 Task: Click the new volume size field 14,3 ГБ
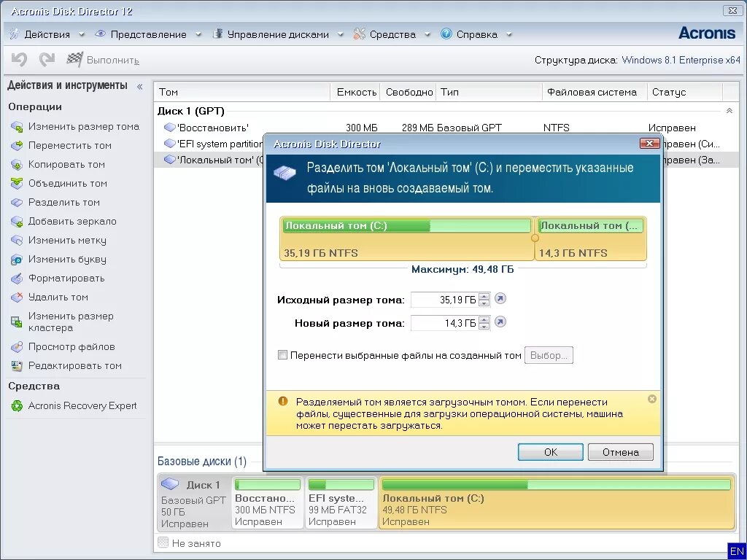coord(444,323)
